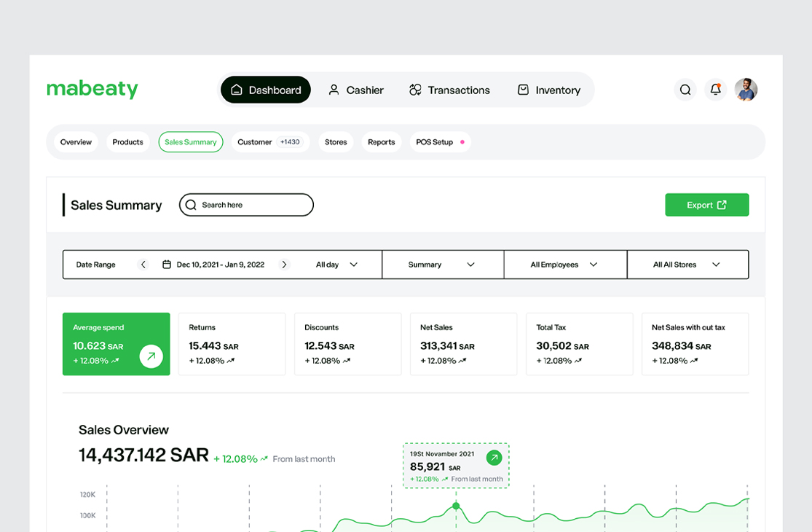Click the Average spend 10.623 SAR value
This screenshot has width=812, height=532.
coord(98,346)
